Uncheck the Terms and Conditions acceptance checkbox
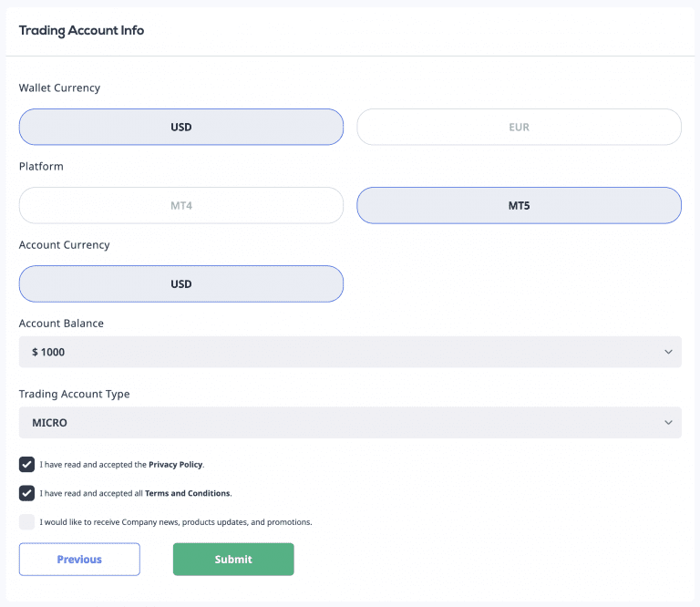Image resolution: width=700 pixels, height=607 pixels. [x=26, y=493]
